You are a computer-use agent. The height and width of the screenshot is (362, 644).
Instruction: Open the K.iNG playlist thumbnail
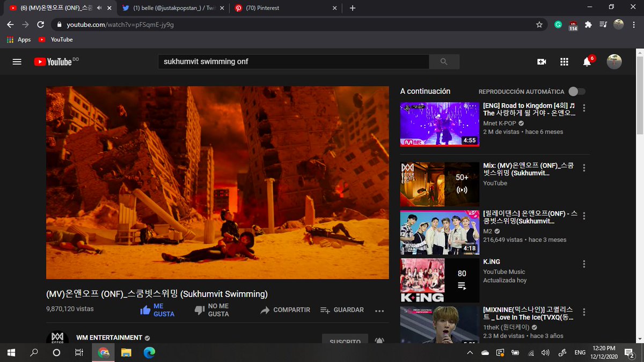[440, 280]
